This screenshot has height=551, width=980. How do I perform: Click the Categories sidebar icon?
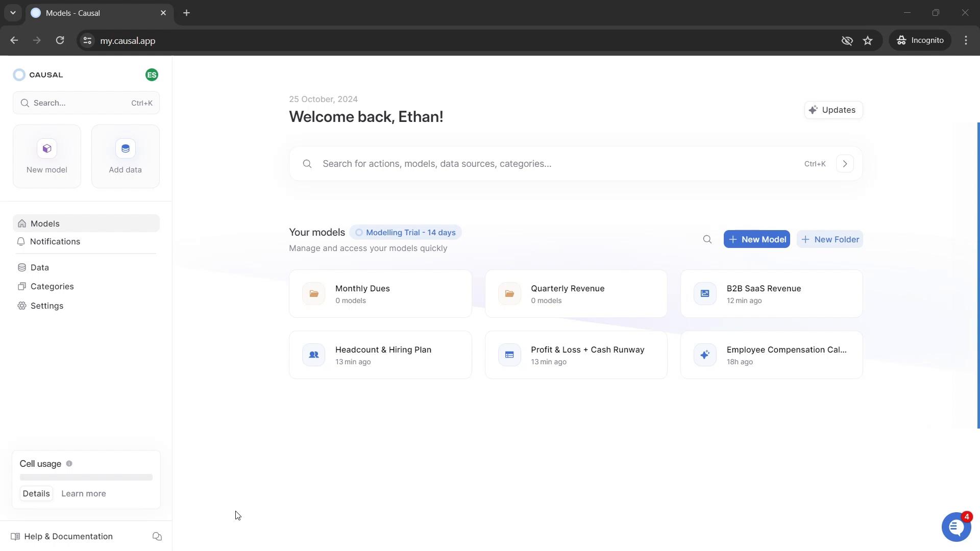22,286
